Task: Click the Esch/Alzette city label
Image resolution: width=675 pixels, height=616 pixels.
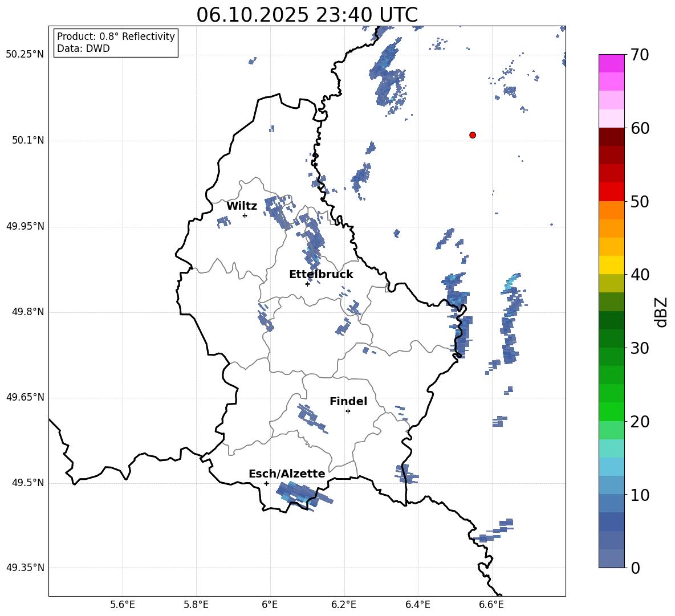Action: [x=287, y=474]
